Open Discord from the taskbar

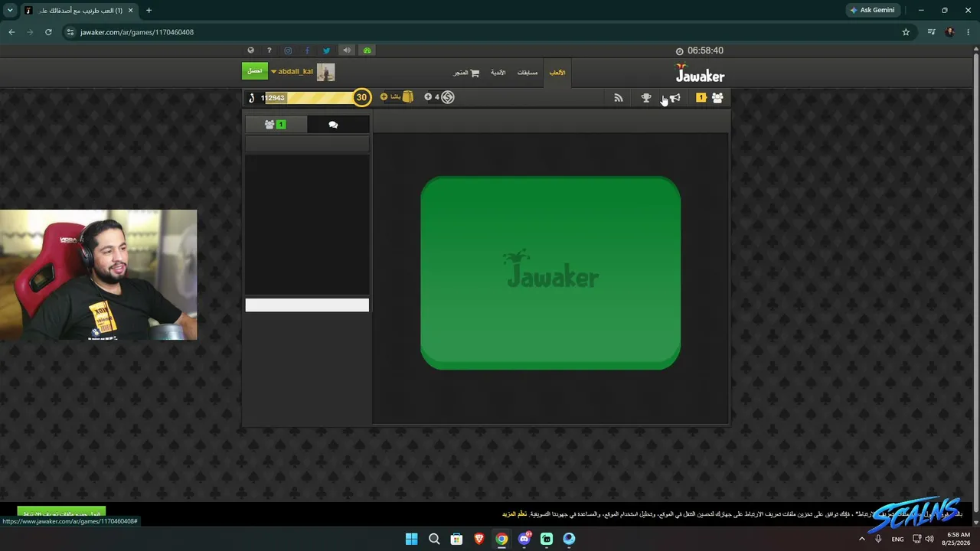[x=524, y=539]
